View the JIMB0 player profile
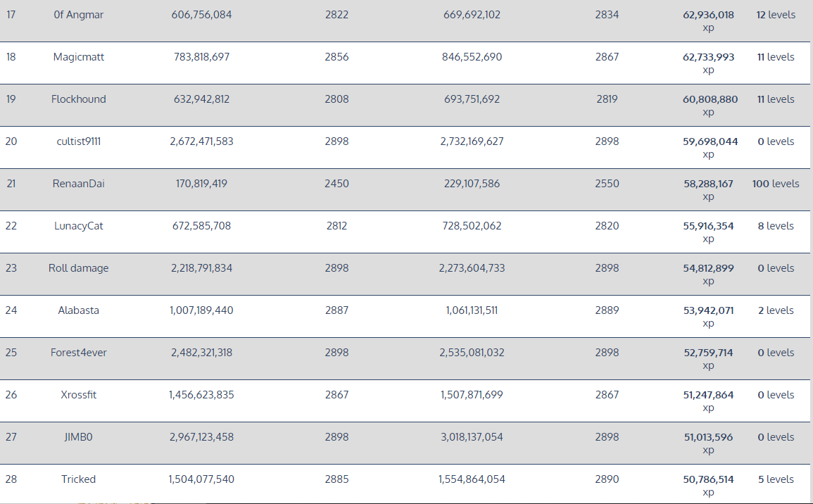The image size is (813, 504). 78,437
